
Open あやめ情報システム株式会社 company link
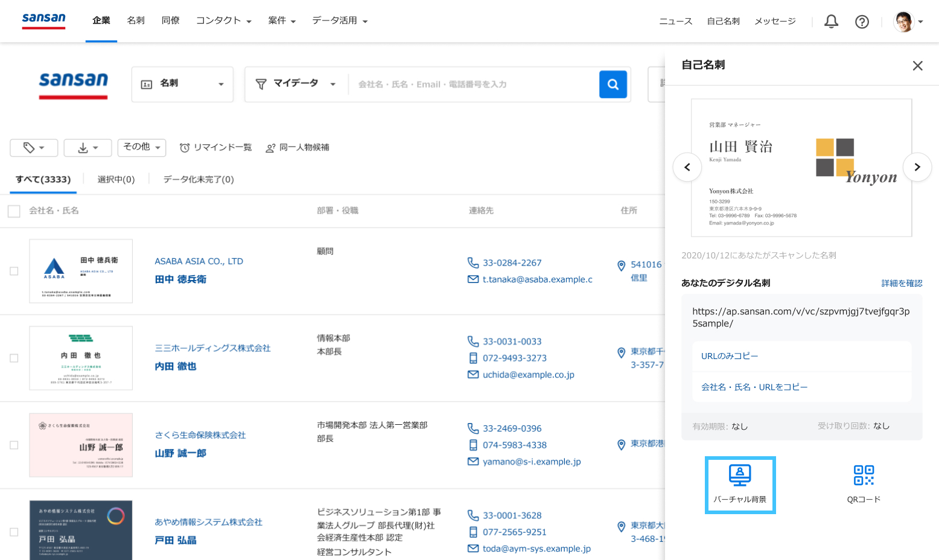(209, 522)
